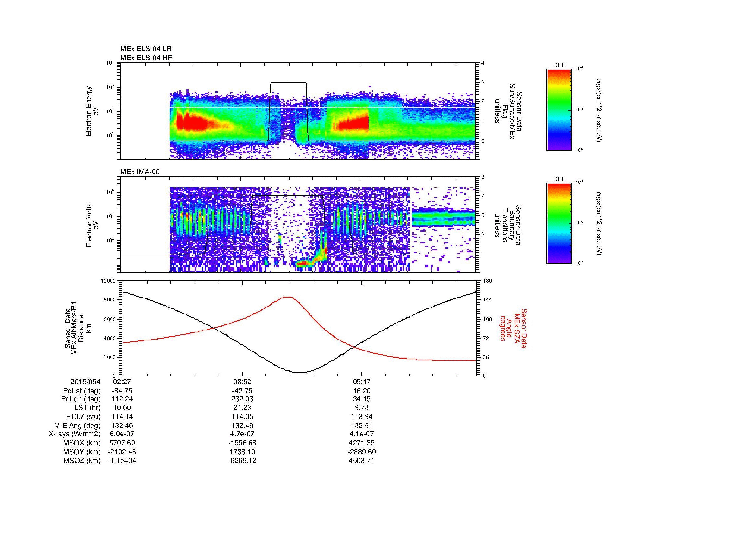
Task: Click the PdLat value 16.20
Action: [x=362, y=391]
